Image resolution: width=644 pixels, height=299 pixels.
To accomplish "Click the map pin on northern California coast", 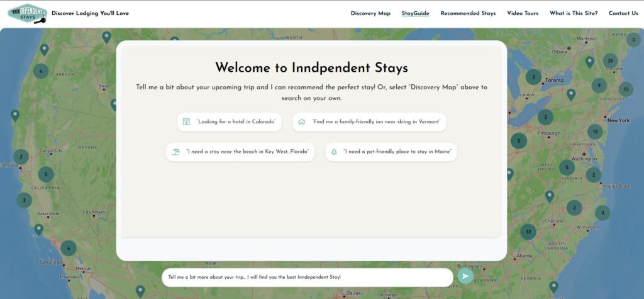I will pyautogui.click(x=15, y=116).
